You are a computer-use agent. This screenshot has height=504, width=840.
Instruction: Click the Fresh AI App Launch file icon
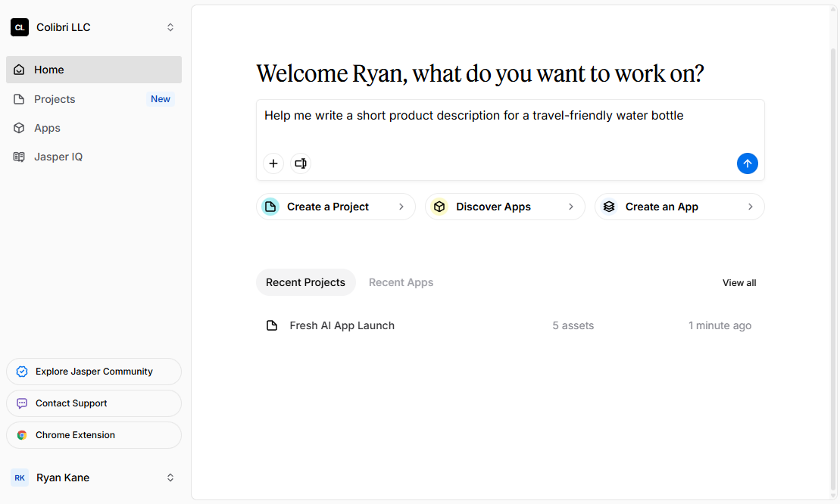272,325
